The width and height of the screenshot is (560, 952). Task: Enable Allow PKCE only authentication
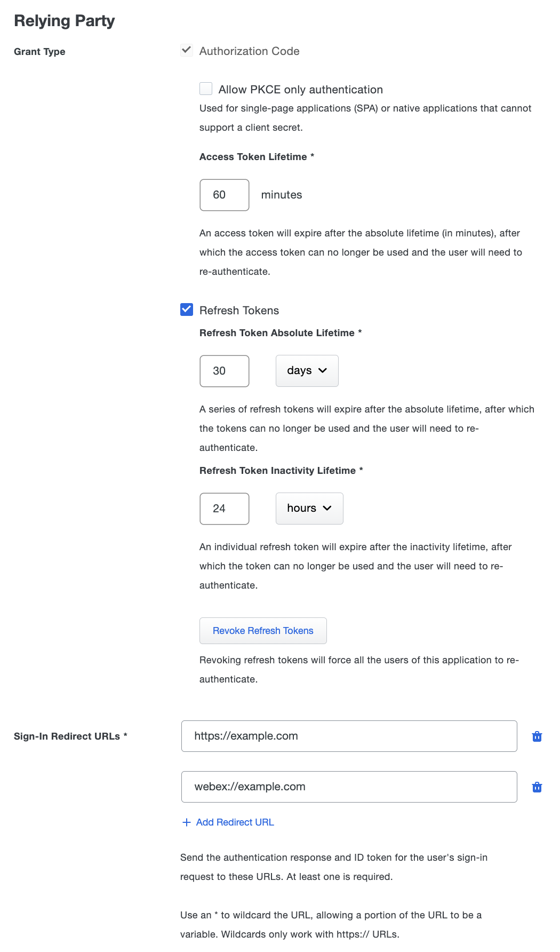205,89
